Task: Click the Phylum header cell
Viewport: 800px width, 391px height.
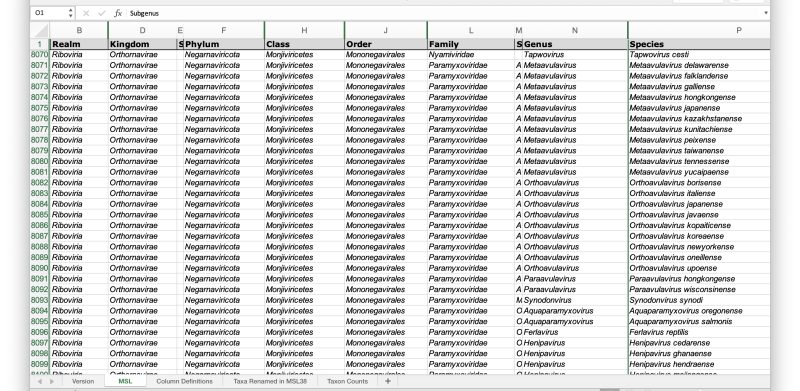Action: click(x=223, y=44)
